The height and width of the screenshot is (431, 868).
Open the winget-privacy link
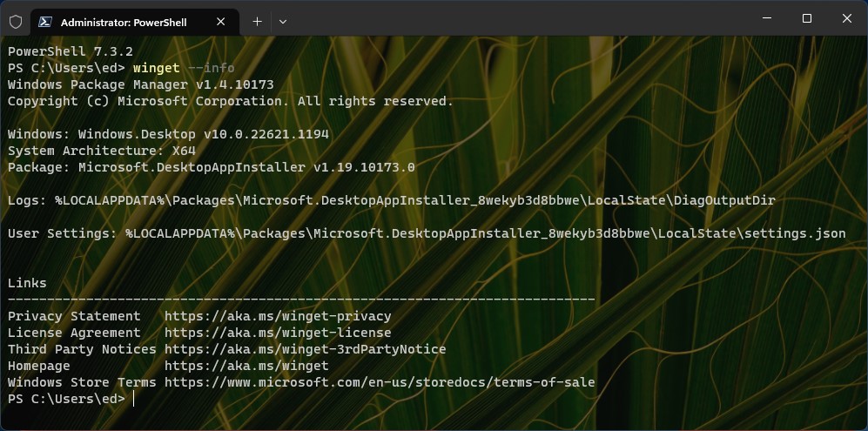[278, 316]
